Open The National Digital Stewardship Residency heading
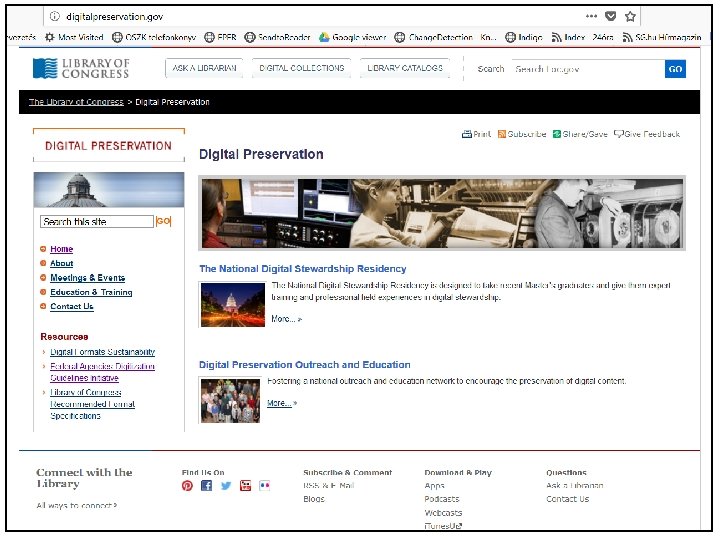The image size is (720, 540). click(x=303, y=269)
